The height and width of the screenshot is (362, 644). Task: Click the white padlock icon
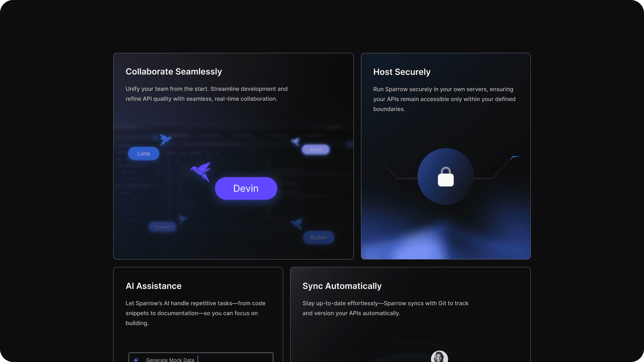coord(446,177)
